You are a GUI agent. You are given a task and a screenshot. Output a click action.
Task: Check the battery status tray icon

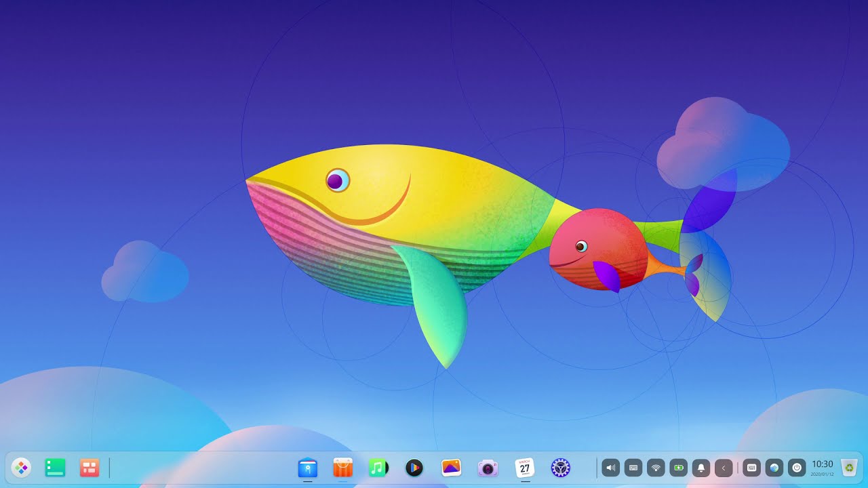click(678, 468)
